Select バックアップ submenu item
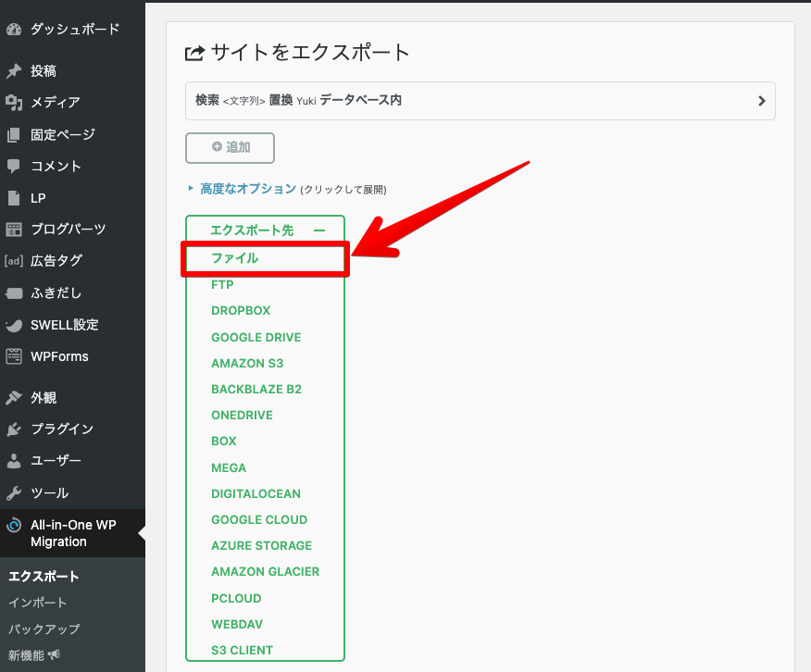Screen dimensions: 811x672 (x=44, y=629)
